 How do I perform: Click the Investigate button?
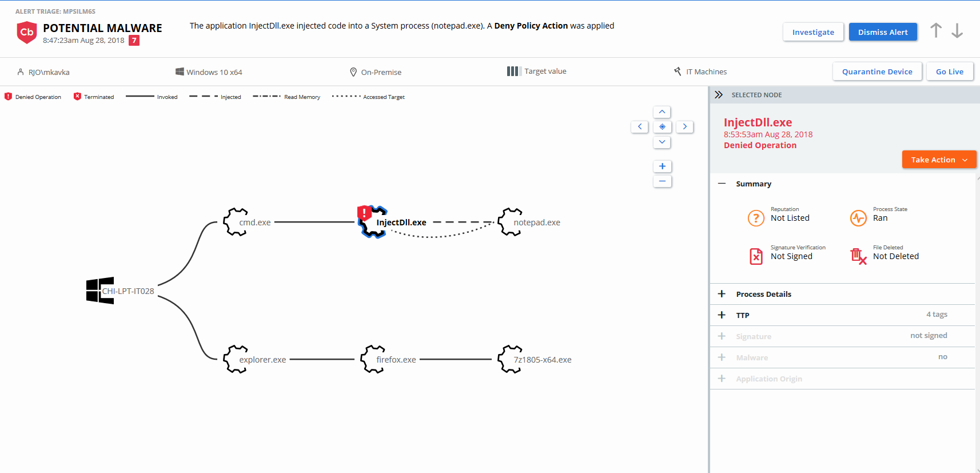813,32
